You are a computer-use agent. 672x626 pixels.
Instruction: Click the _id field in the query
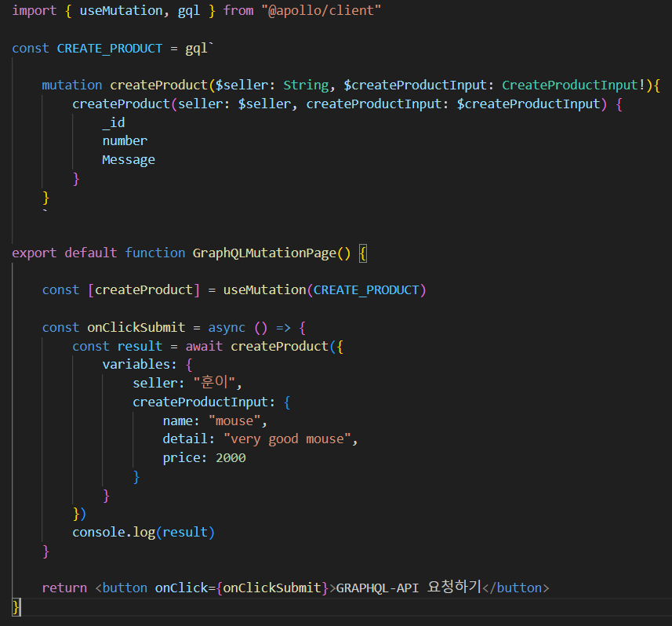coord(114,122)
